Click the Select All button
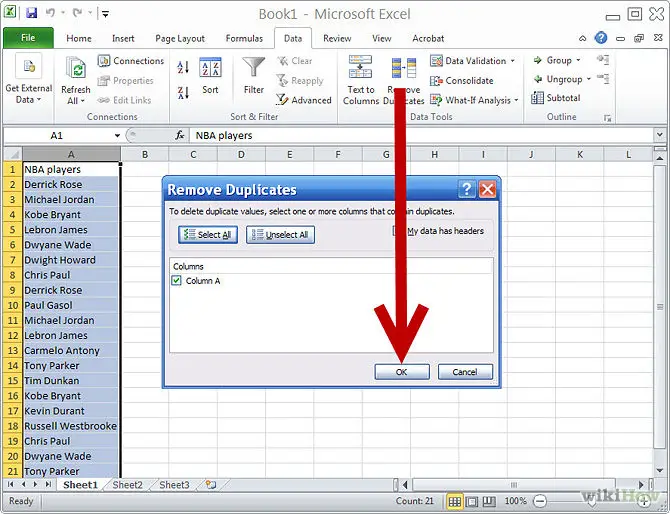Screen dimensions: 670x514 (208, 235)
